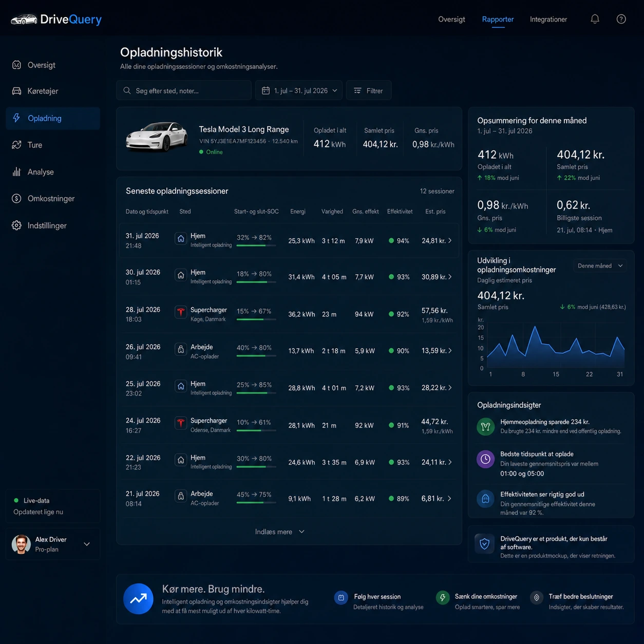
Task: Click the blue trend arrow banner icon
Action: (x=138, y=599)
